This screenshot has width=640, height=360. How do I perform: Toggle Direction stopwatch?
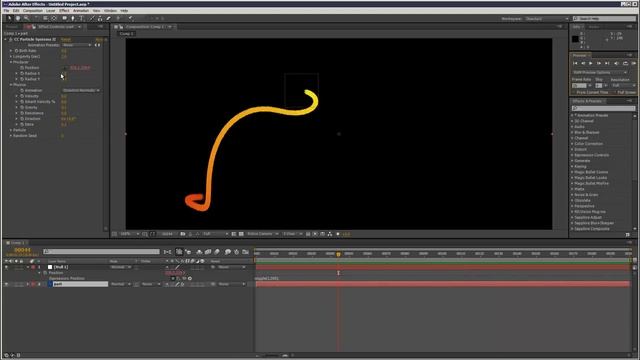tap(22, 119)
